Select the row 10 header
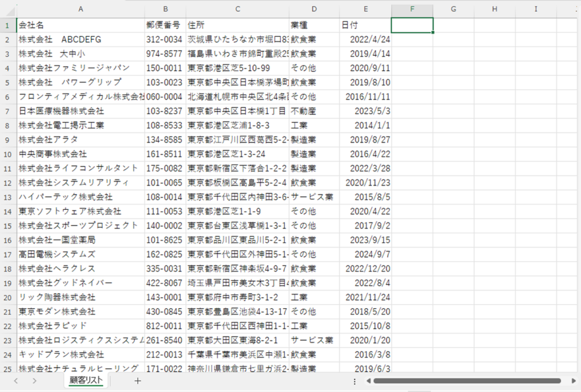This screenshot has height=392, width=581. point(8,154)
